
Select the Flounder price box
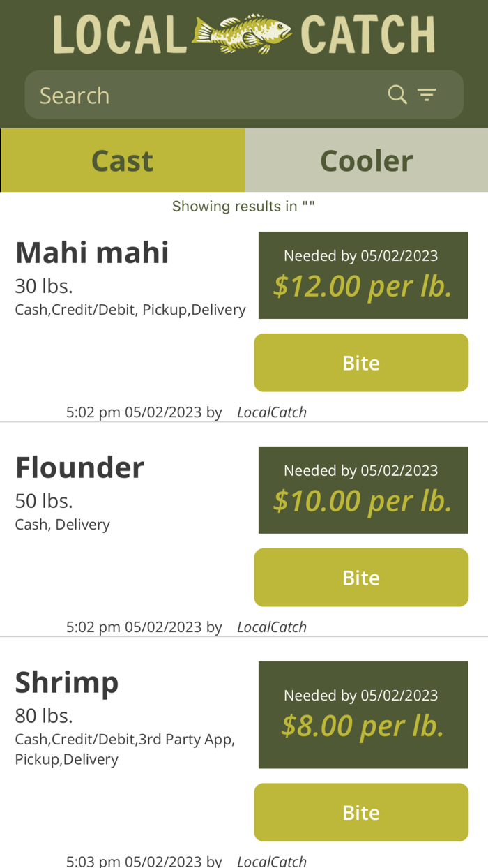point(363,490)
